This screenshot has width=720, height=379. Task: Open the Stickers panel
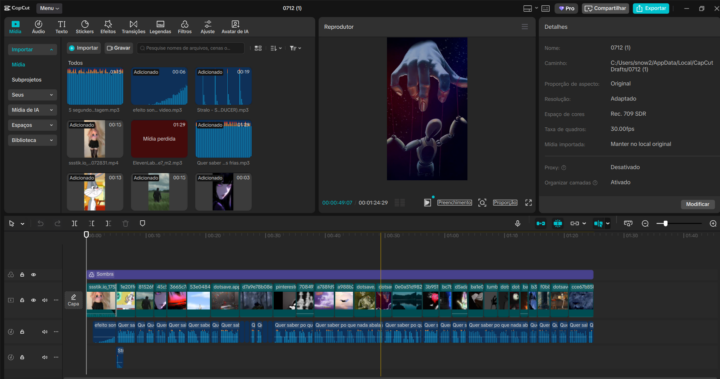pos(84,27)
